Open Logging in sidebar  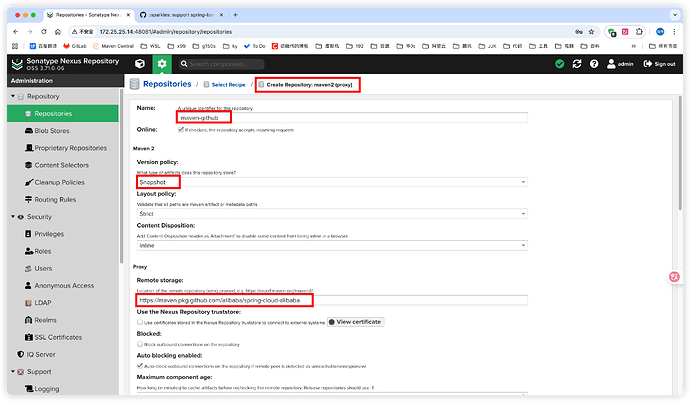click(x=42, y=389)
